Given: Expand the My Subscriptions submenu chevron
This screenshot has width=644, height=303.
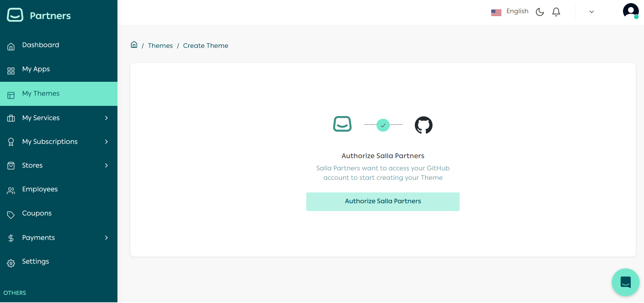Looking at the screenshot, I should tap(106, 141).
